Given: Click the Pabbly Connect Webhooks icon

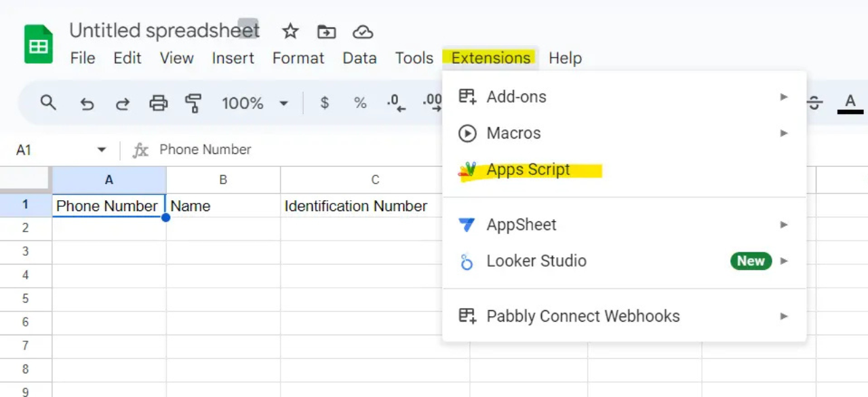Looking at the screenshot, I should [x=467, y=316].
